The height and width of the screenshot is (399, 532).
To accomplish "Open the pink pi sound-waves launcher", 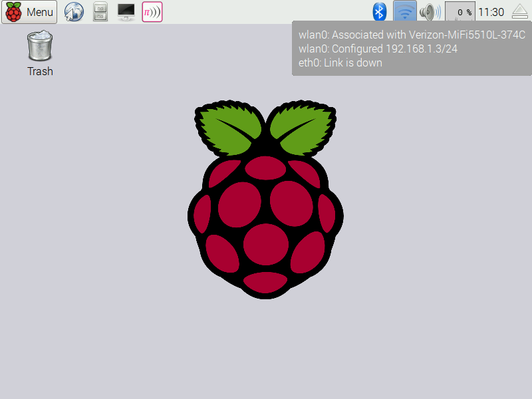I will (152, 12).
